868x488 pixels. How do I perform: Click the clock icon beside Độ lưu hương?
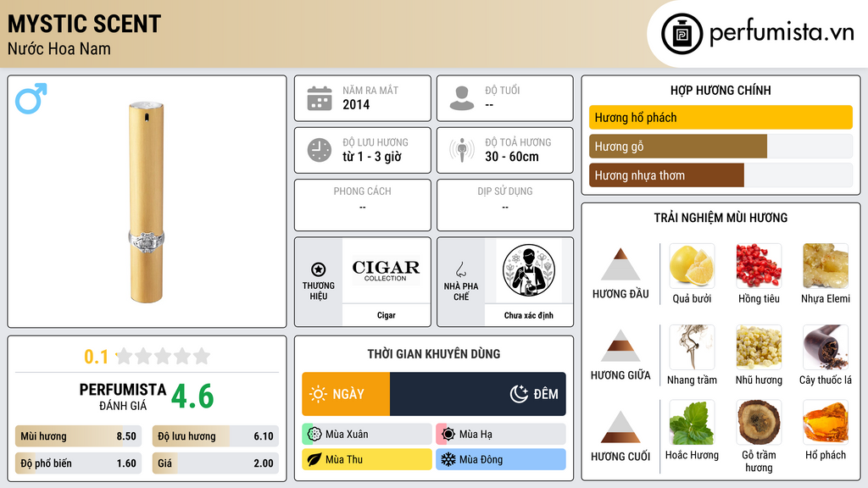point(320,150)
